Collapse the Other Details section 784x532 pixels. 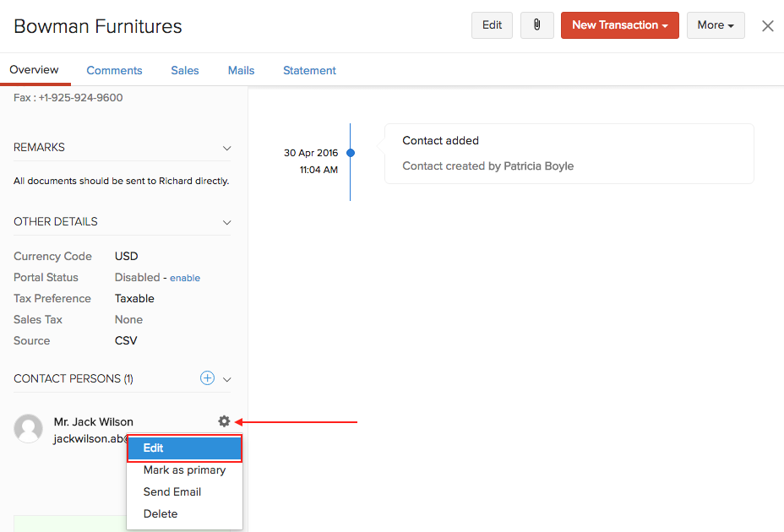(x=226, y=222)
